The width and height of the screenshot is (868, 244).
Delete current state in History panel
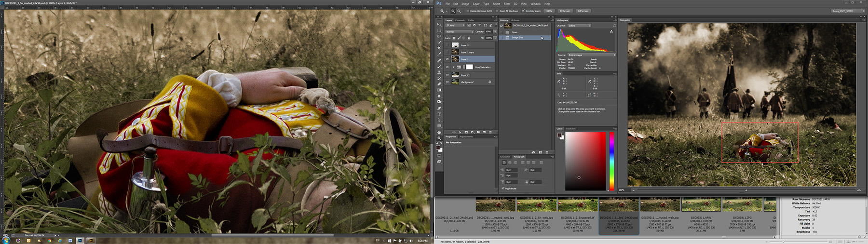546,152
